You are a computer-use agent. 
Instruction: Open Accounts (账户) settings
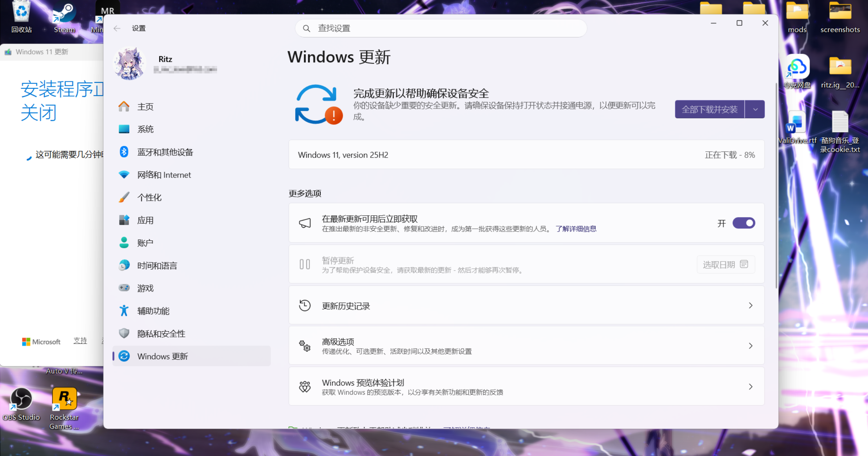pos(191,243)
